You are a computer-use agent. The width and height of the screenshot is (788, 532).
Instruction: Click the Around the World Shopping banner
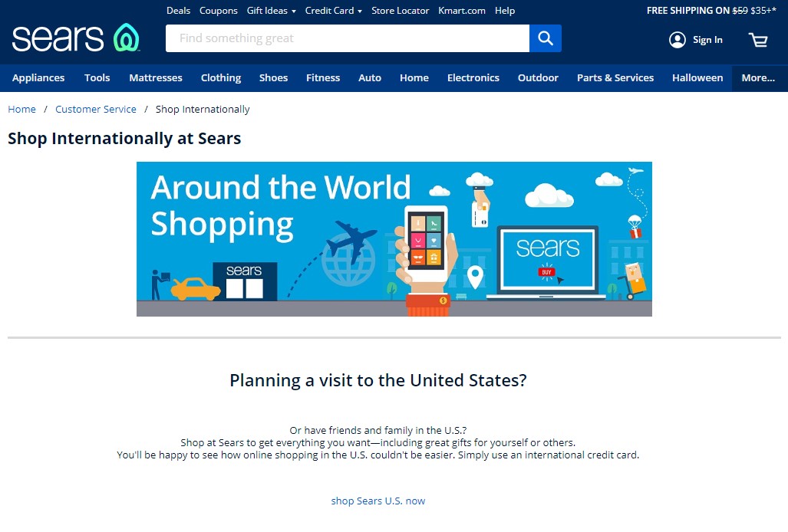[394, 239]
